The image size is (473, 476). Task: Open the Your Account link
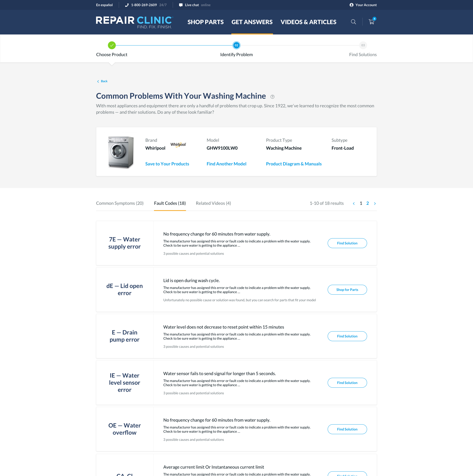click(366, 5)
